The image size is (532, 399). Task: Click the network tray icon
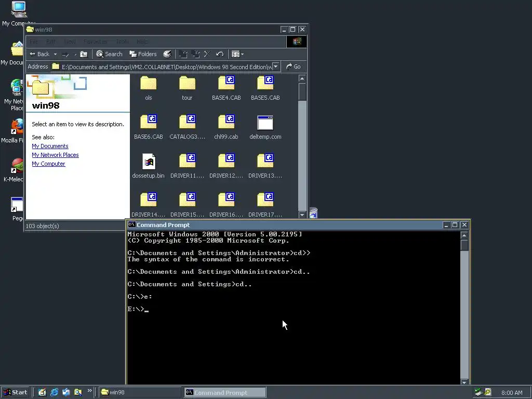(478, 392)
